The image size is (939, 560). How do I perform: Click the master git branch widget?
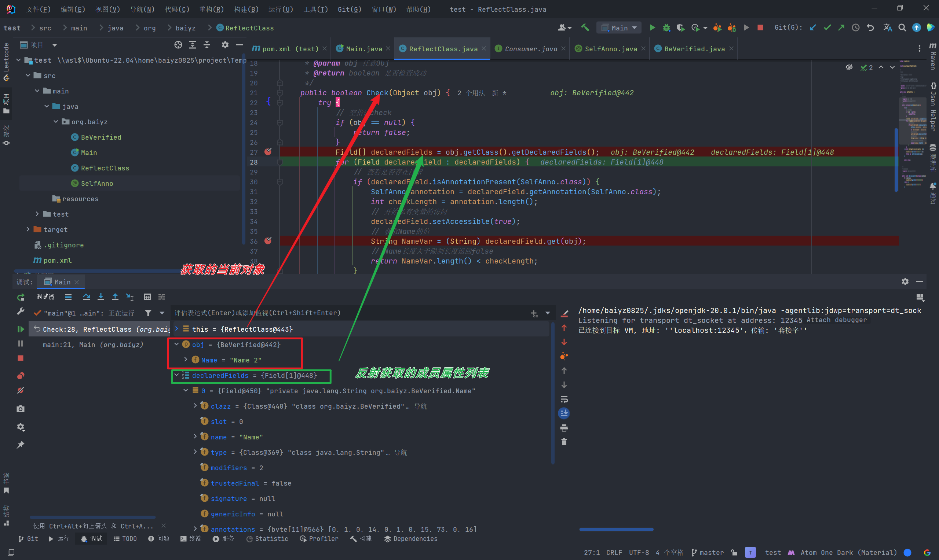(708, 552)
